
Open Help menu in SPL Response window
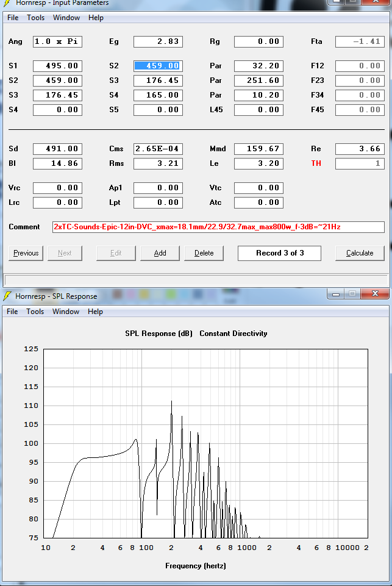point(95,312)
